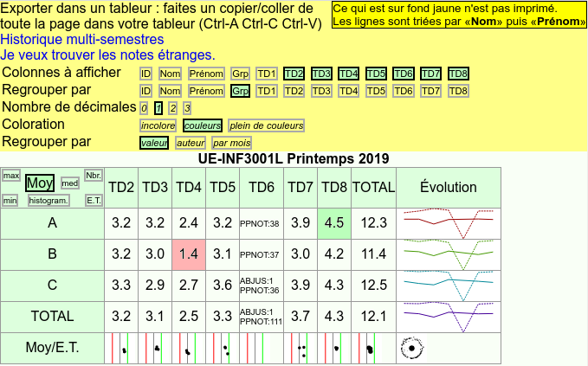
Task: Open the Historique multi-semestres link
Action: [81, 40]
